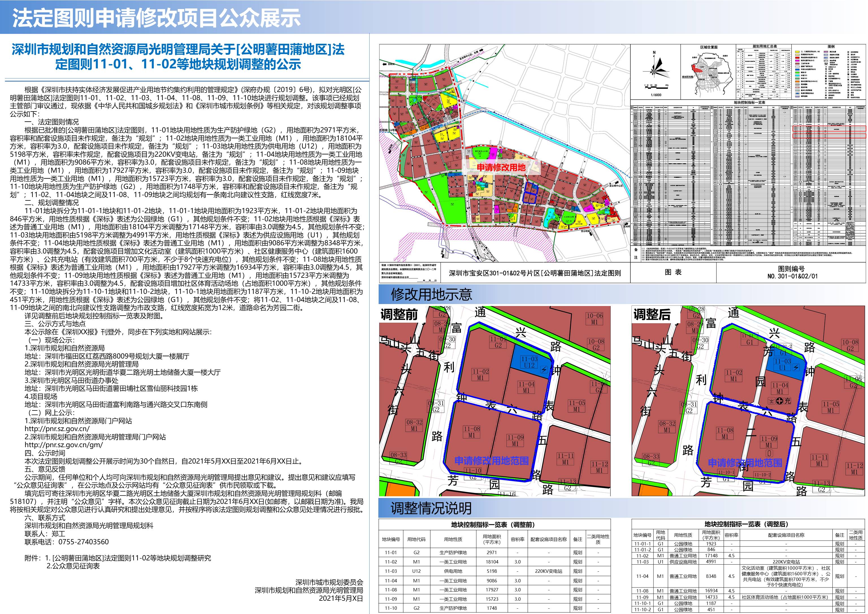Viewport: 868px width, 614px height.
Task: Click the 充 charging station icon in plot 11-04
Action: (787, 401)
